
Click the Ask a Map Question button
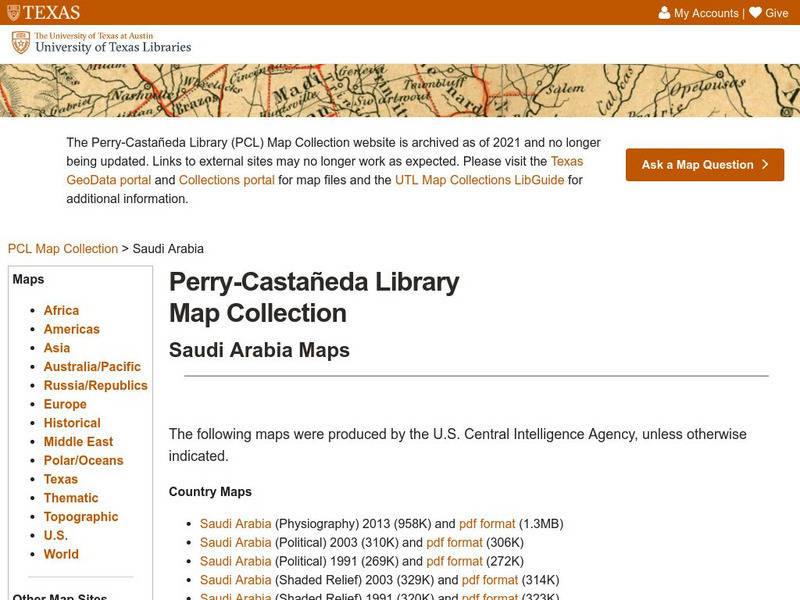705,165
